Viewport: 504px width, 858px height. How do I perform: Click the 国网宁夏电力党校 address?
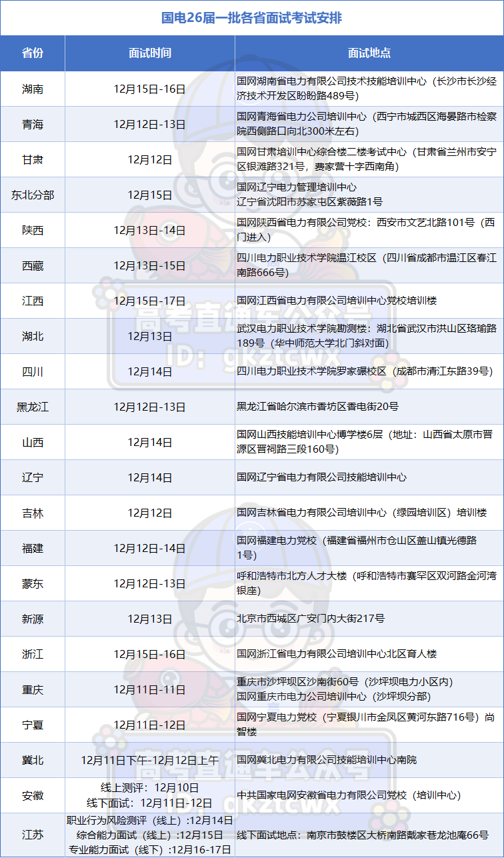tap(367, 725)
